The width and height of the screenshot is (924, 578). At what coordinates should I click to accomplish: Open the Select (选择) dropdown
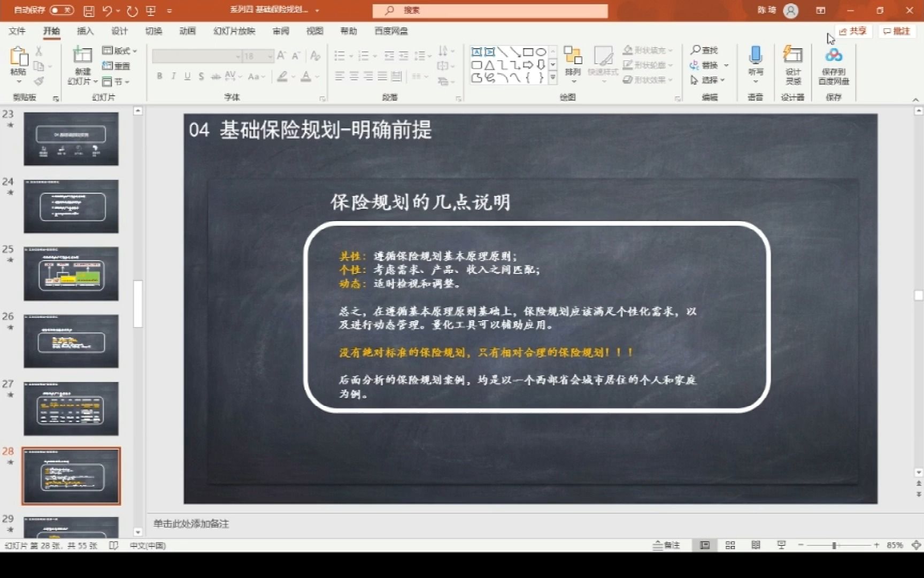pos(707,80)
